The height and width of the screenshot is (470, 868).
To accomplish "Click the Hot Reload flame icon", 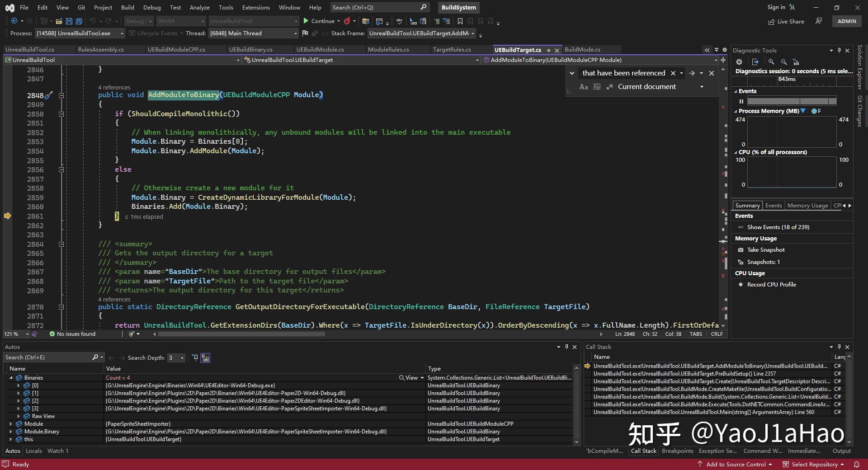I will [x=347, y=21].
